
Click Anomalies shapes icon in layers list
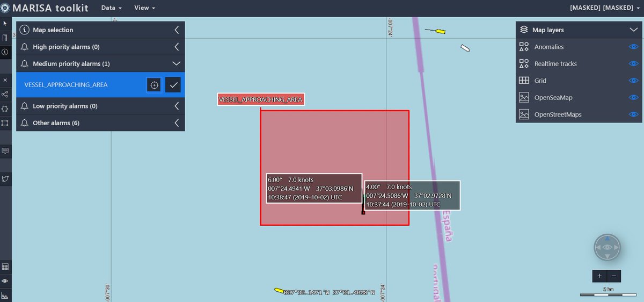coord(524,47)
